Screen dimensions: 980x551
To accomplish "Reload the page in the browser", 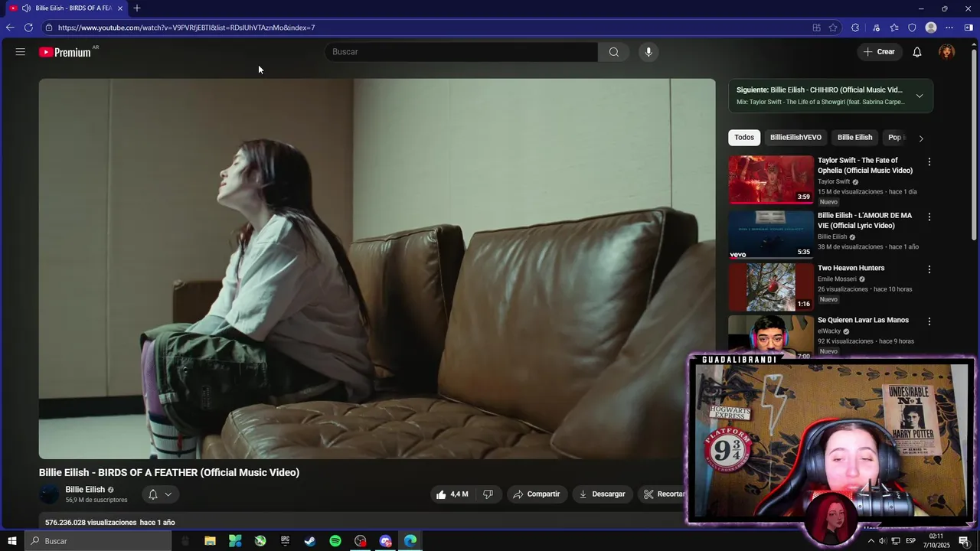I will point(28,28).
